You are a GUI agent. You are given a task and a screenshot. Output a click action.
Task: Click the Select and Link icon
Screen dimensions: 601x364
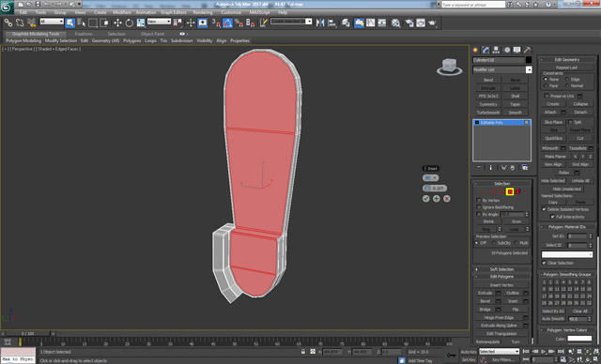(8, 23)
